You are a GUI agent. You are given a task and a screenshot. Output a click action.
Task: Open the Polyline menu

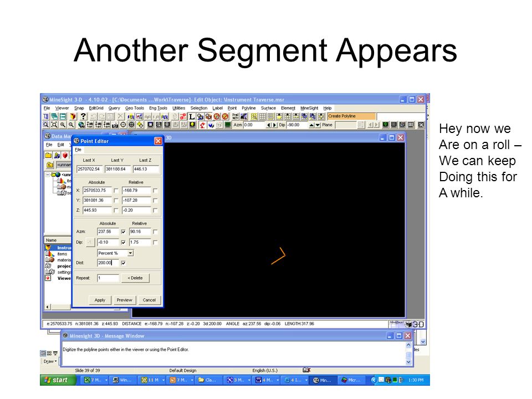[248, 108]
